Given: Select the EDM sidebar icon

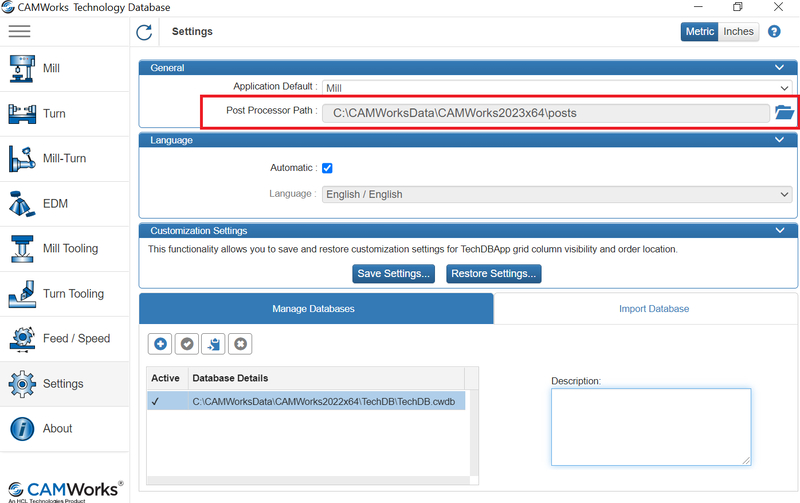Looking at the screenshot, I should 22,204.
